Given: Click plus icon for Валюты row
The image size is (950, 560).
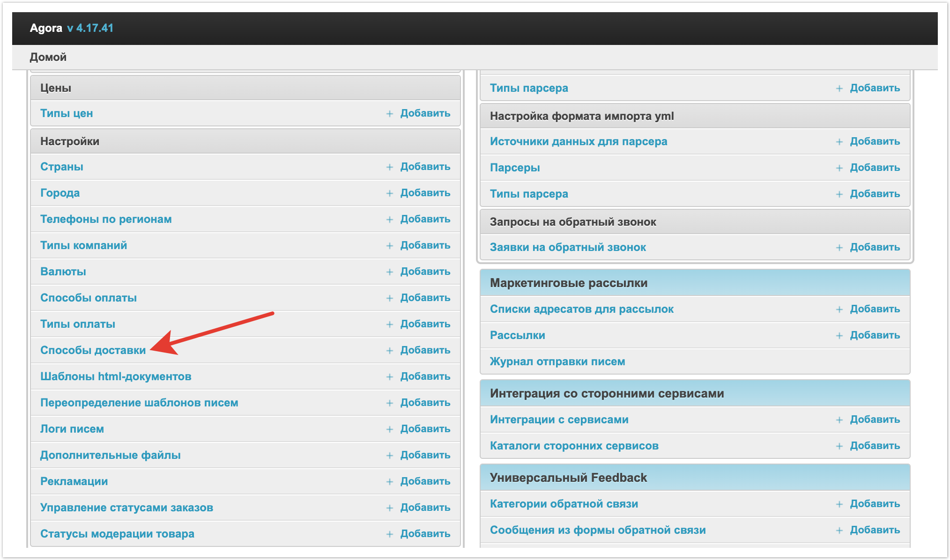Looking at the screenshot, I should (x=389, y=272).
